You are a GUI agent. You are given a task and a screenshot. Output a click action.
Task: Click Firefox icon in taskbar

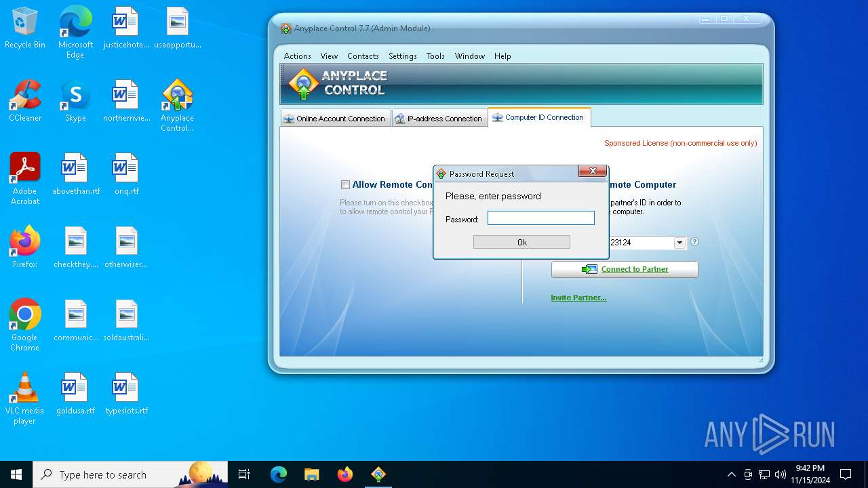(x=345, y=474)
